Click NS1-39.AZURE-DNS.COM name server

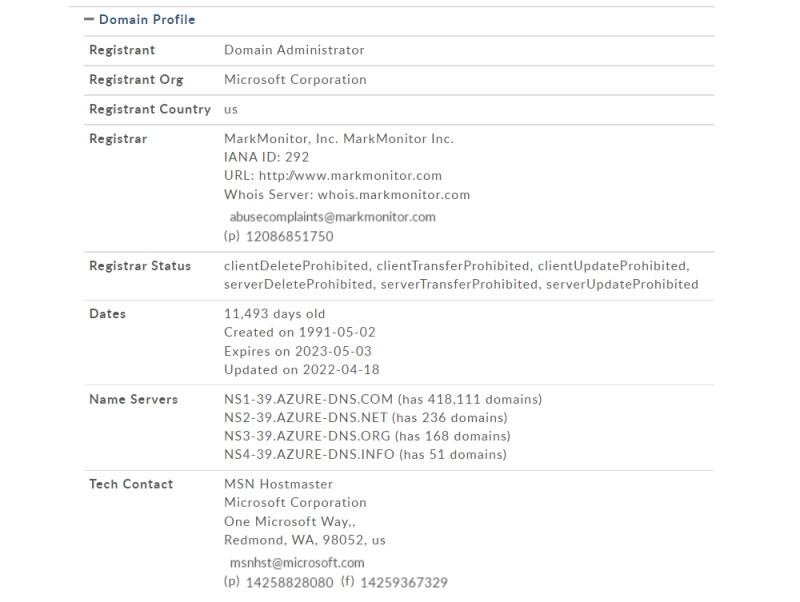[x=309, y=399]
